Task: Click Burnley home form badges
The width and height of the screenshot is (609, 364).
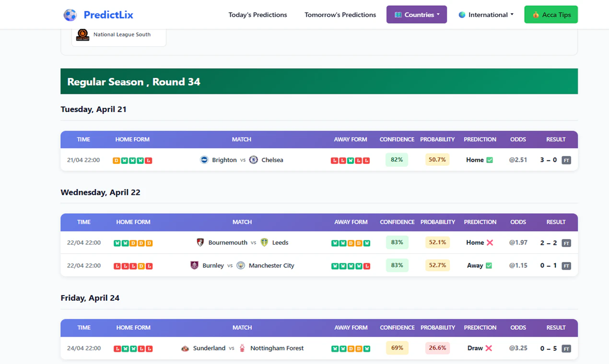Action: (133, 266)
